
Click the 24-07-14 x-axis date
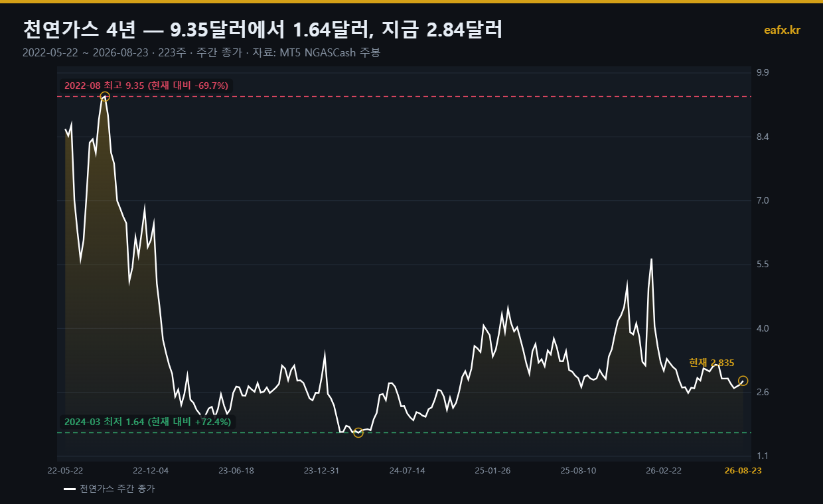pos(407,470)
